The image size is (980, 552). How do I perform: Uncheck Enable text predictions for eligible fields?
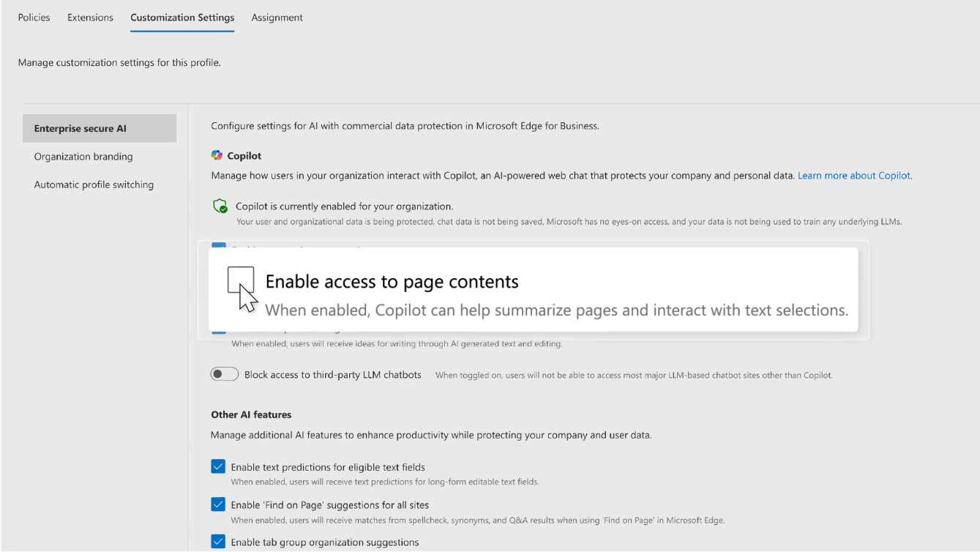pos(218,466)
